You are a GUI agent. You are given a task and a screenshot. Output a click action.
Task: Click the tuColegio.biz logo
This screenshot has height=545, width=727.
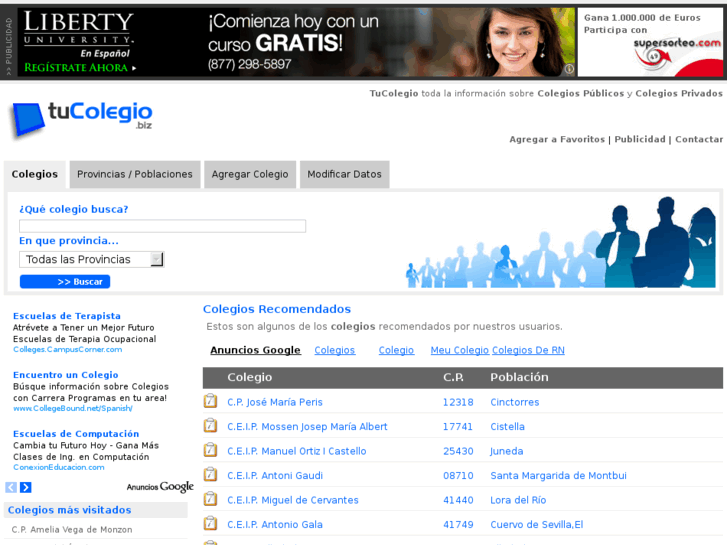tap(82, 120)
